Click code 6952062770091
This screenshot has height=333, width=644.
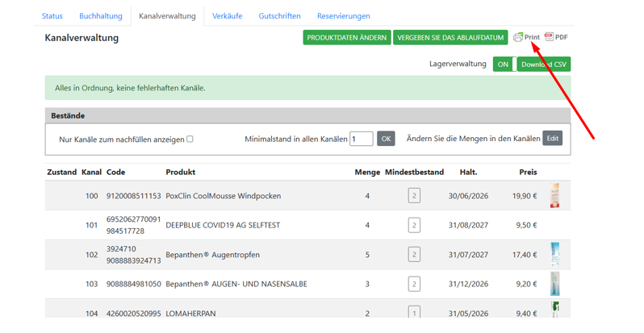[x=133, y=219]
